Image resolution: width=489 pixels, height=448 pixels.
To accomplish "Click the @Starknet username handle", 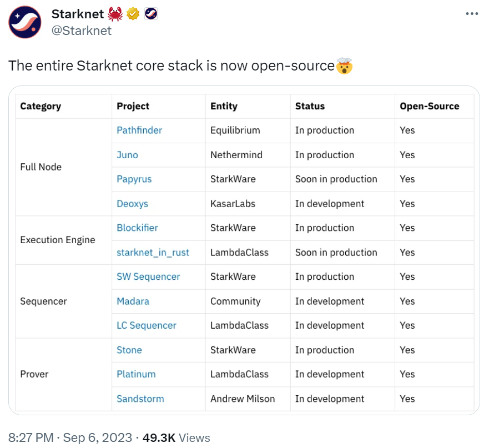I will point(82,31).
